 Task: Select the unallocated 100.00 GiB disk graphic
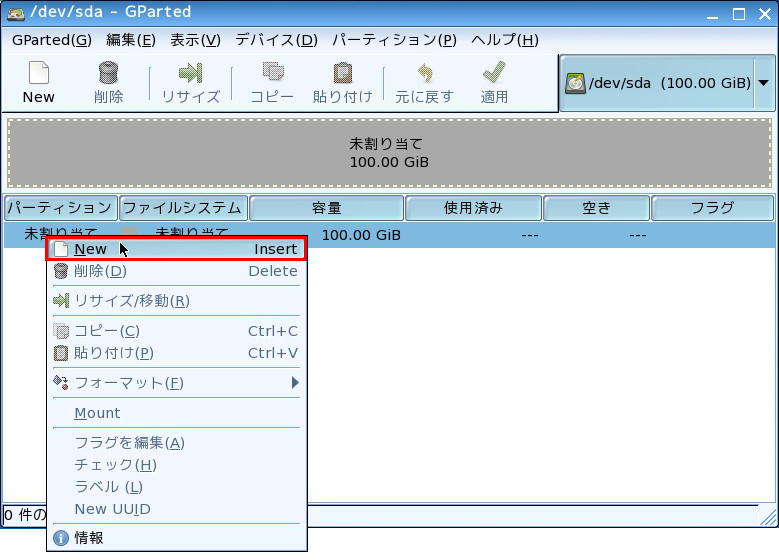389,153
